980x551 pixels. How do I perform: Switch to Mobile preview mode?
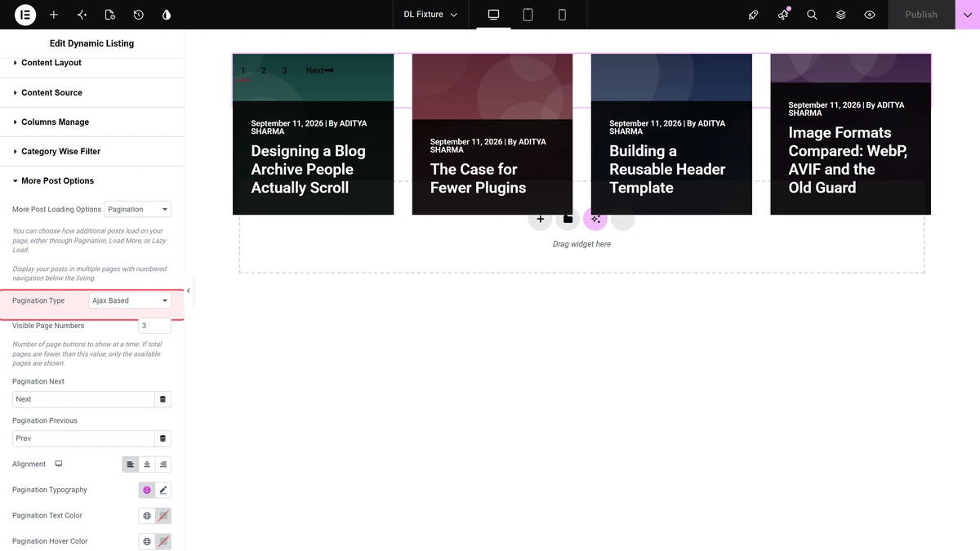pos(562,15)
